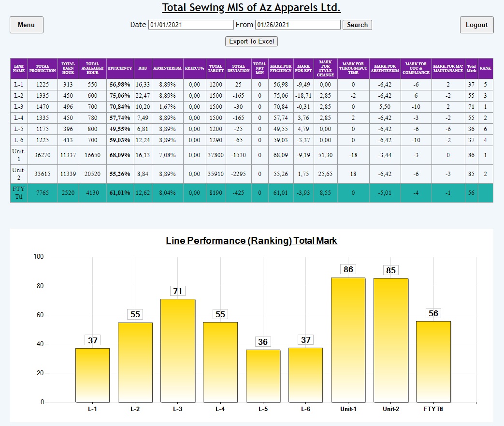
Task: Click MARK FOR M/C MAINTANANCE header
Action: (x=448, y=68)
